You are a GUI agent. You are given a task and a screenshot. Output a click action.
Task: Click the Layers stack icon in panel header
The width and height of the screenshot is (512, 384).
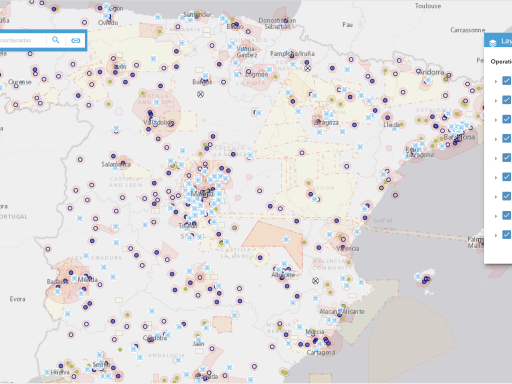[492, 42]
